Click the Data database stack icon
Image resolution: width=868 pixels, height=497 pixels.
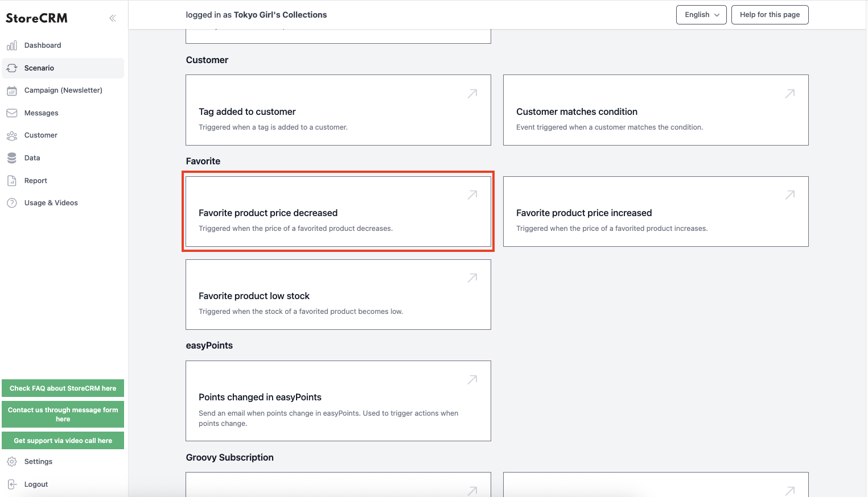click(12, 158)
